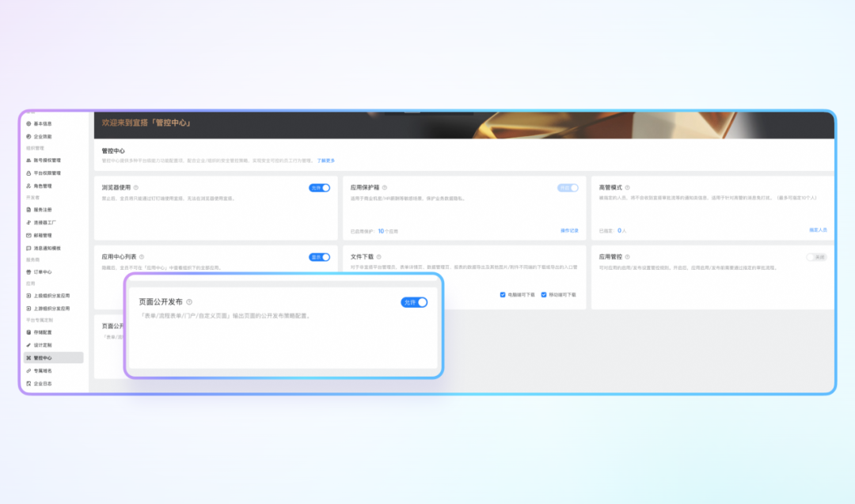This screenshot has width=855, height=504.
Task: Click the 了解更多 link
Action: pos(326,161)
